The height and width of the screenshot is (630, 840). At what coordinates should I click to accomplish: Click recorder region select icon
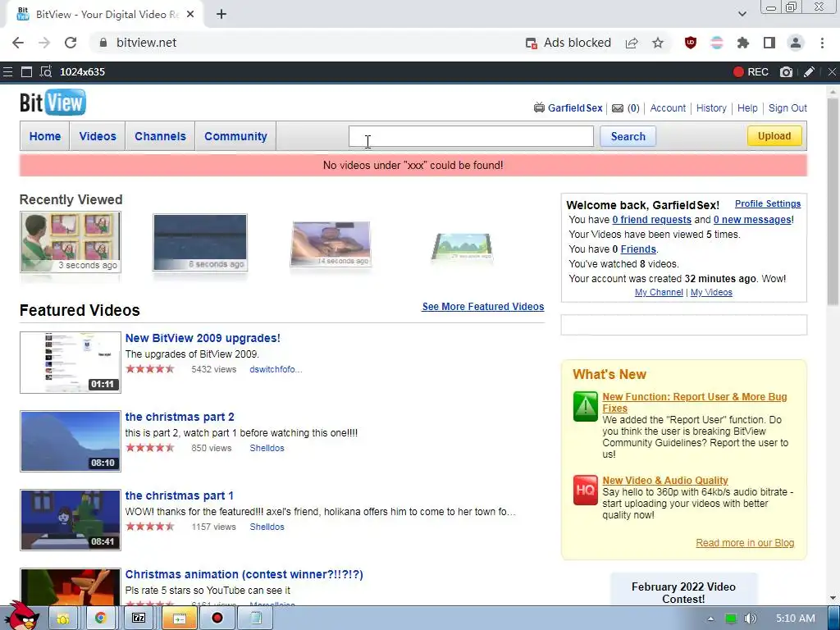tap(46, 72)
